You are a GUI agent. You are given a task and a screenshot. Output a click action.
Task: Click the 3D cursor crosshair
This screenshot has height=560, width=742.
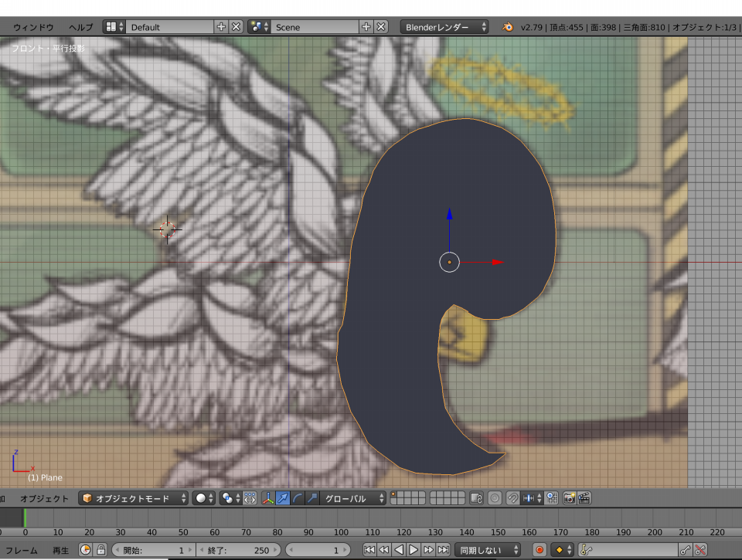167,230
